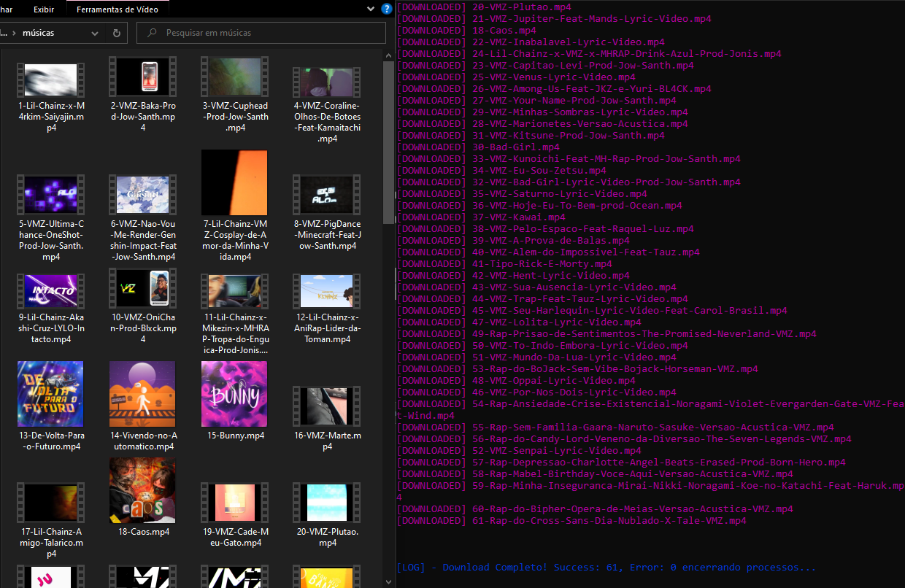Select video 14-Vivendo-no-Automatico
Image resolution: width=905 pixels, height=588 pixels.
142,406
